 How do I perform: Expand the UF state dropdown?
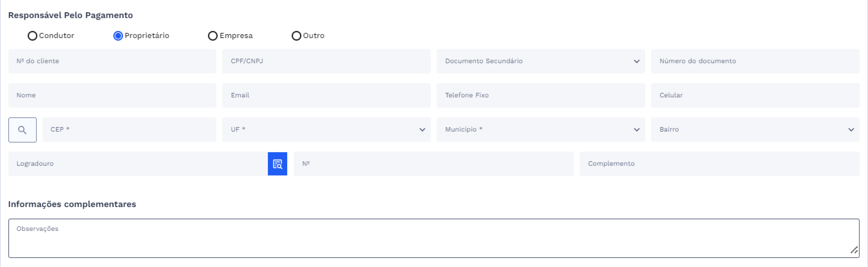pyautogui.click(x=326, y=130)
